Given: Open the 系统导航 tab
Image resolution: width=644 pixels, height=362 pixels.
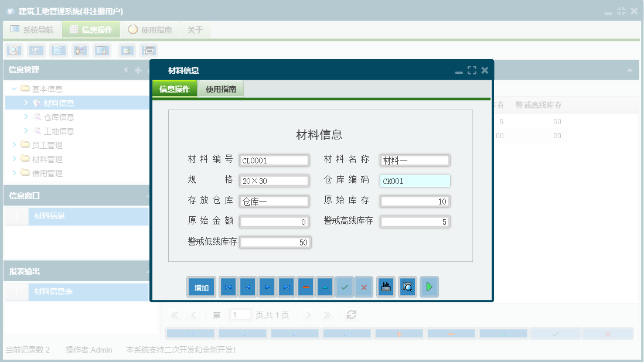Looking at the screenshot, I should [32, 28].
